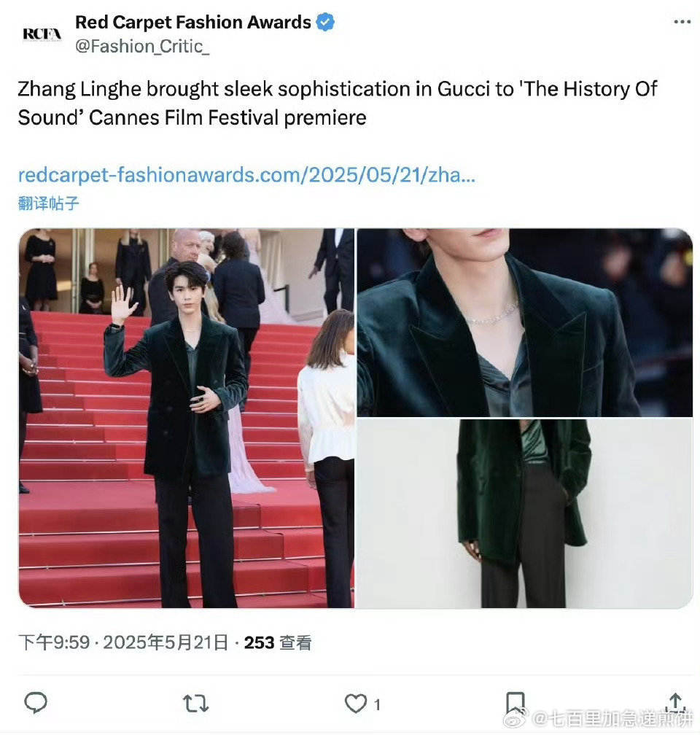
Task: Open the RCFA profile avatar
Action: pos(42,35)
